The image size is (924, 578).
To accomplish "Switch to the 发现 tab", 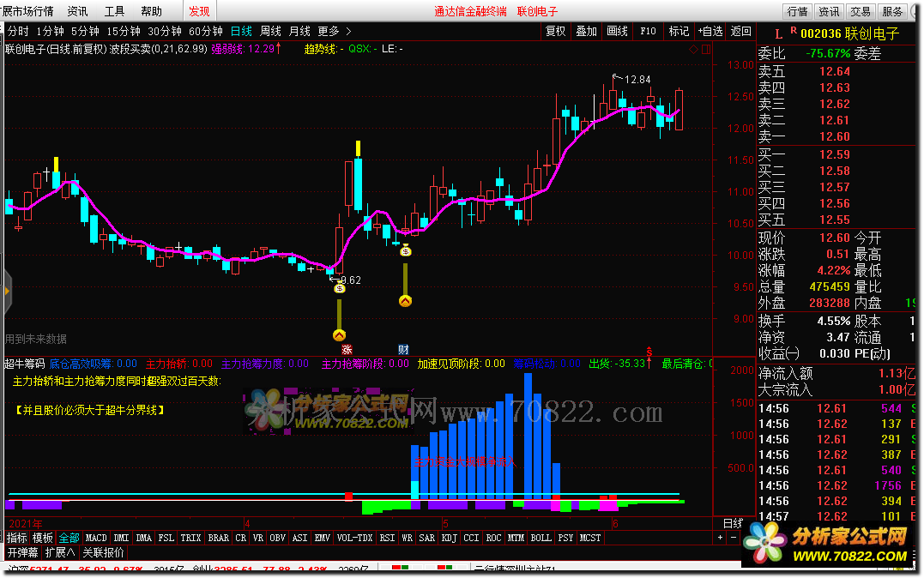I will click(199, 11).
